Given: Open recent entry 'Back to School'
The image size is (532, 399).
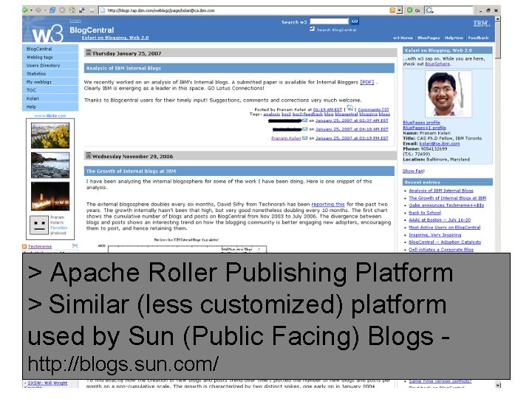Looking at the screenshot, I should (x=425, y=213).
